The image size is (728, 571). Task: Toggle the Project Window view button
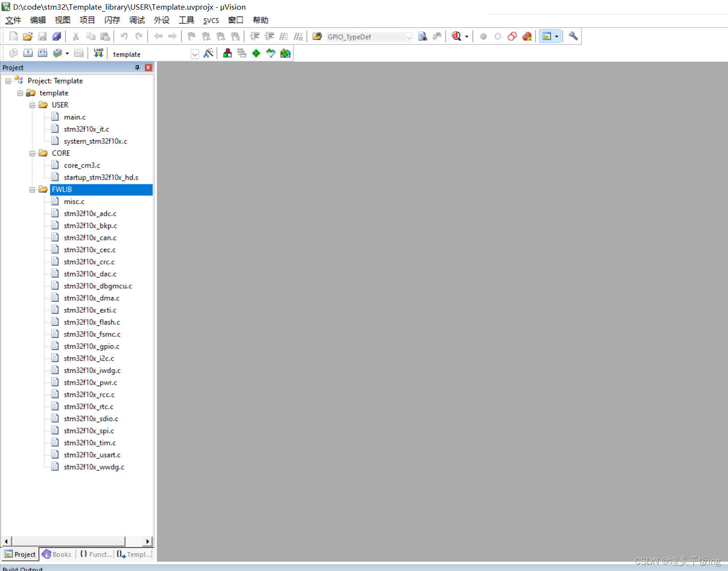(x=547, y=36)
